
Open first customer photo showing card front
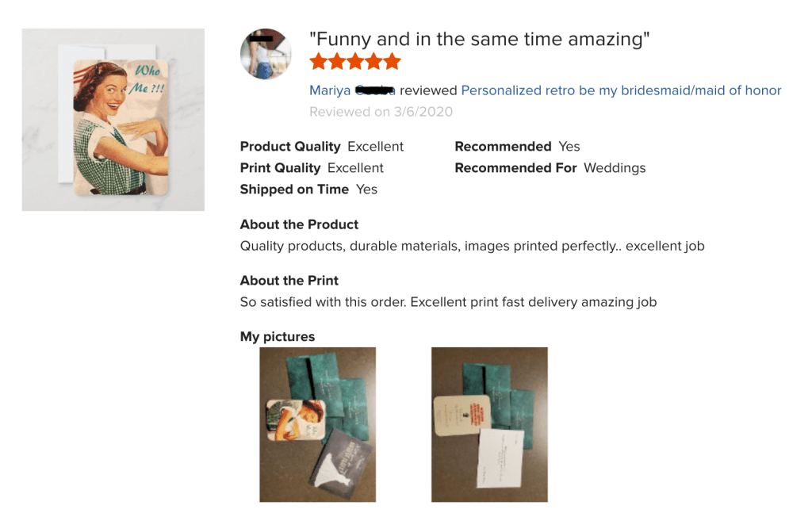[317, 424]
